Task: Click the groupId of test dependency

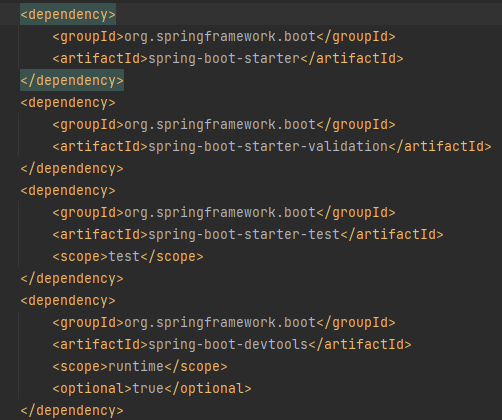Action: [220, 213]
